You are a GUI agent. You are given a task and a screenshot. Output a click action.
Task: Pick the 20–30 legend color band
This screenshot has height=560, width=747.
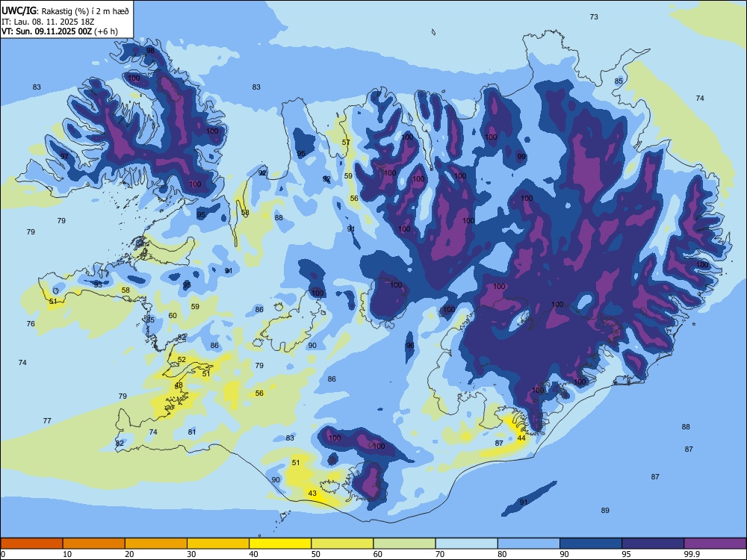(x=156, y=544)
